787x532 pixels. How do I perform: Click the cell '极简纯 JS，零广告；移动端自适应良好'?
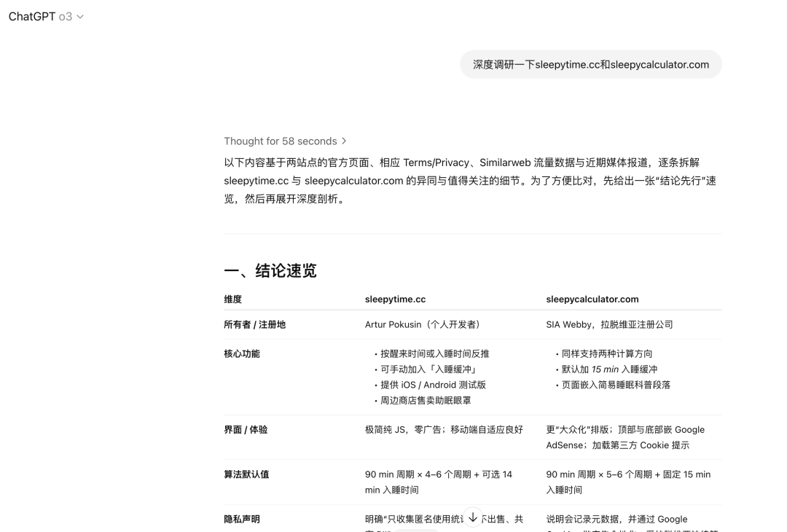tap(444, 430)
